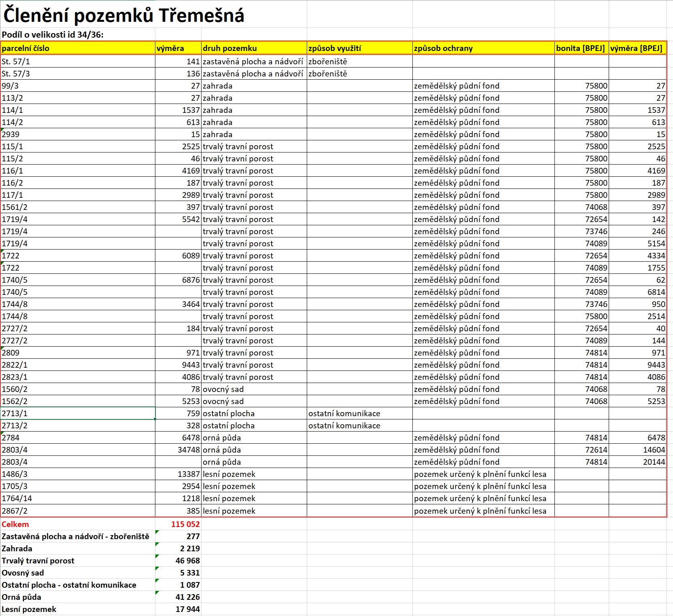The height and width of the screenshot is (616, 673).
Task: Select the area value "5542" for 1719/4
Action: [178, 219]
